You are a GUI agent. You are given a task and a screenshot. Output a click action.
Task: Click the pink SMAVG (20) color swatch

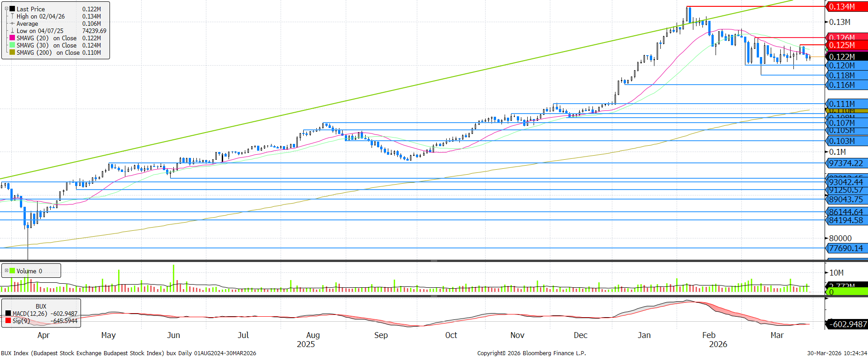click(x=12, y=38)
